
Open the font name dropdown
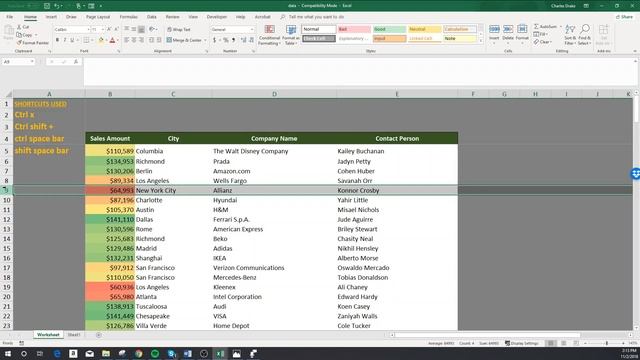[x=88, y=29]
